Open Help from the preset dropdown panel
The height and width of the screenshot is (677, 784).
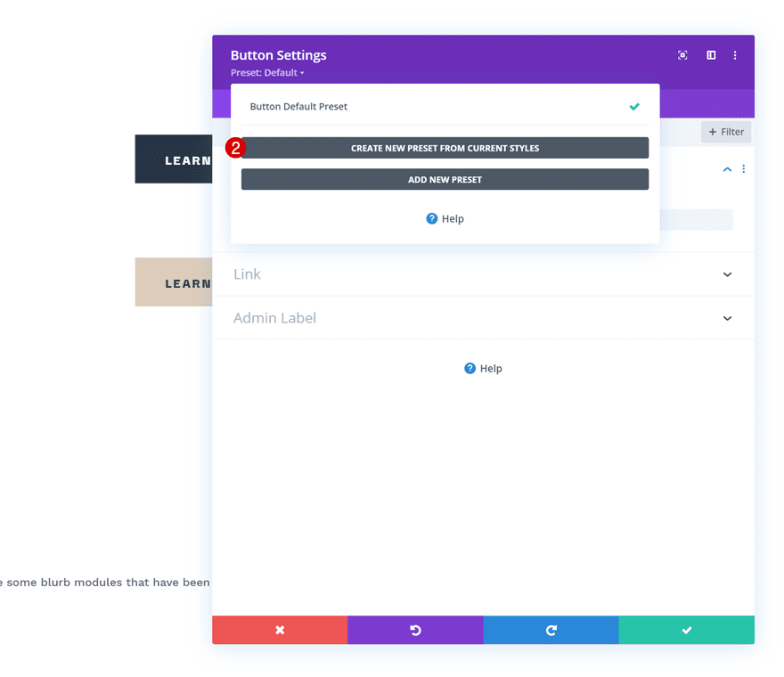point(445,218)
